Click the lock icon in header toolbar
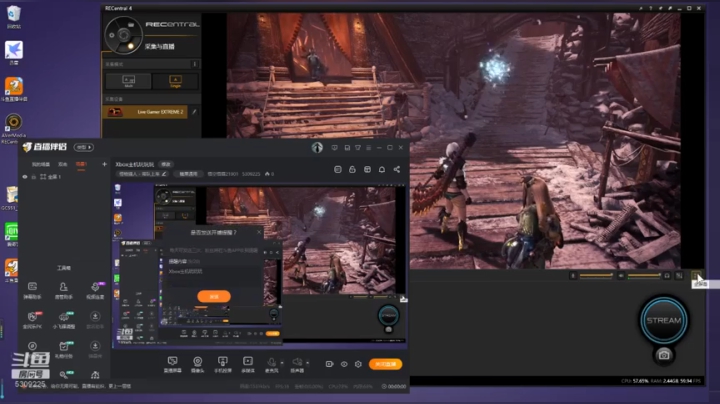 coord(352,169)
